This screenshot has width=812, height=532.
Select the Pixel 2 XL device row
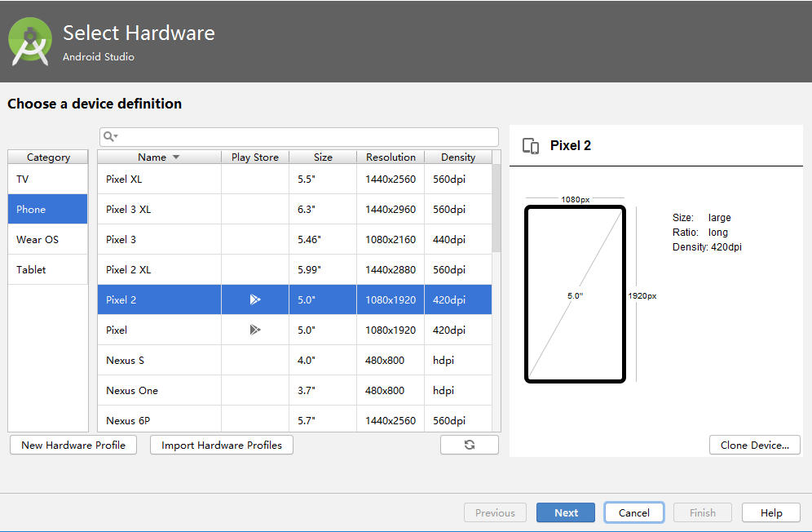[x=294, y=269]
